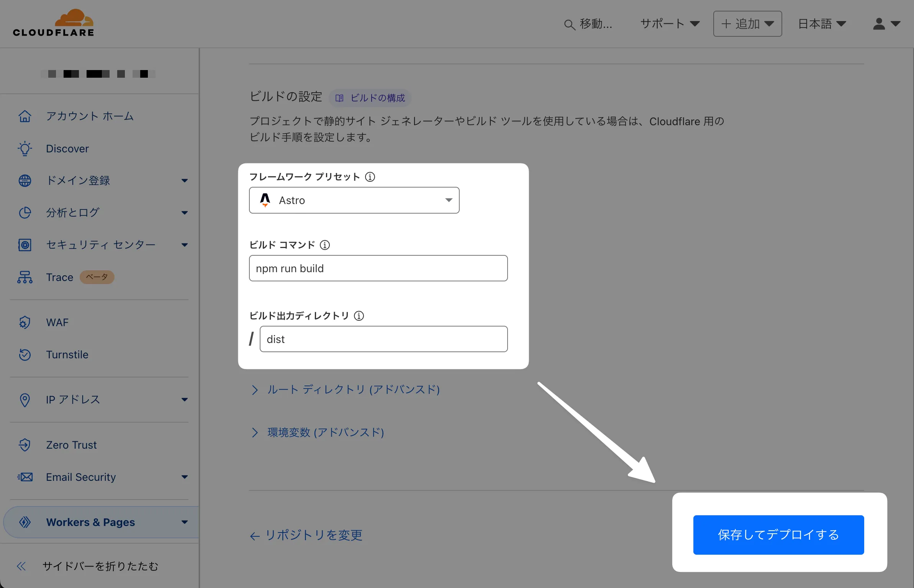Click the Turnstile sidebar icon
The image size is (914, 588).
(25, 354)
